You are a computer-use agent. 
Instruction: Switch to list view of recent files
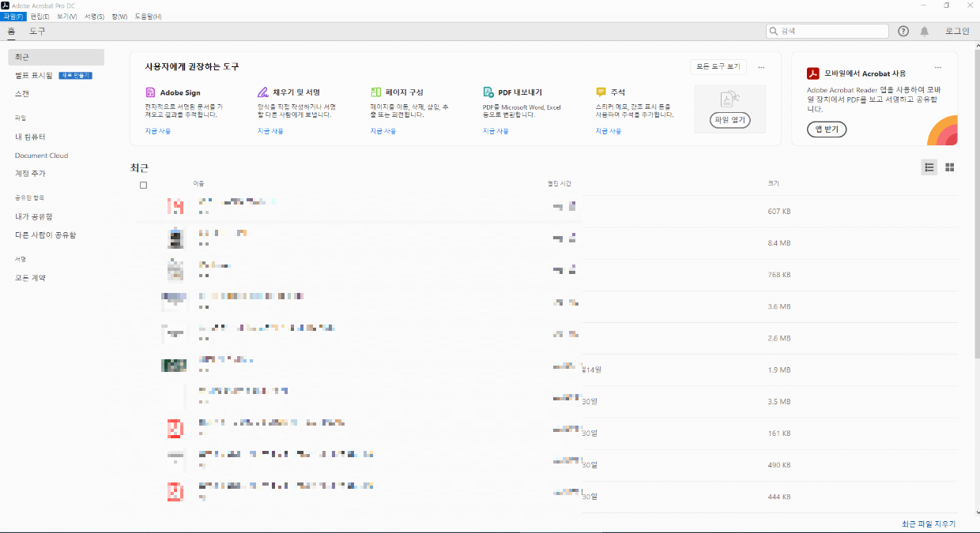(x=929, y=167)
